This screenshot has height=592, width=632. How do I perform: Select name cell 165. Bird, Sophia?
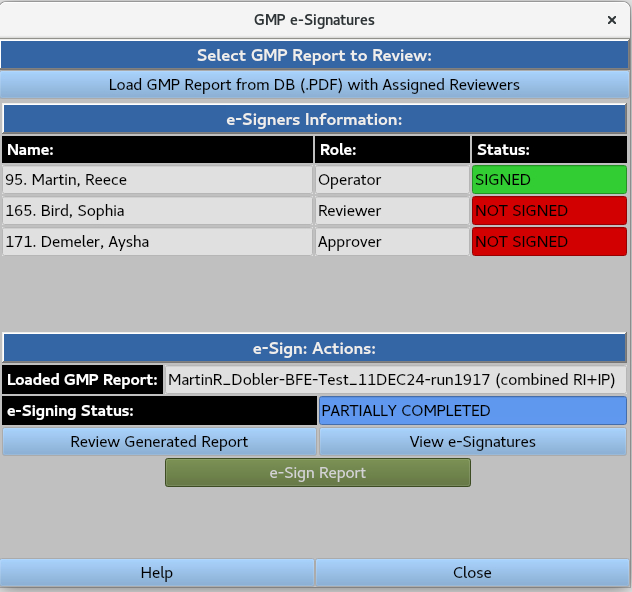point(157,211)
